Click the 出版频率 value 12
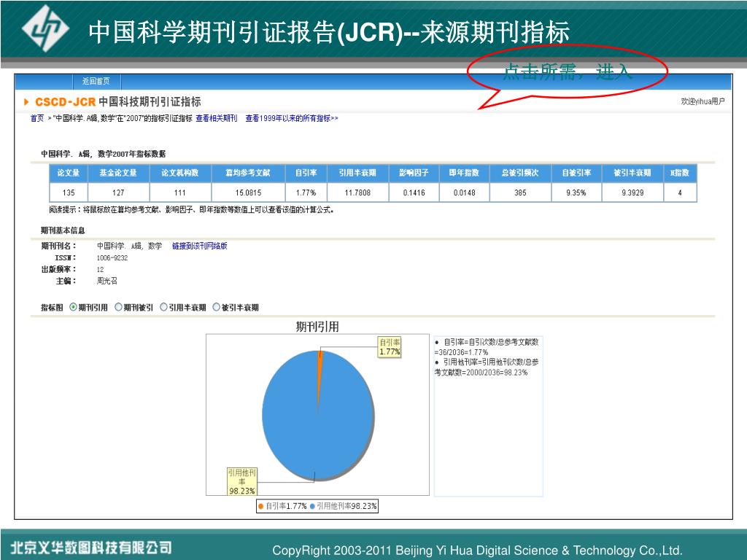This screenshot has width=747, height=560. [100, 270]
